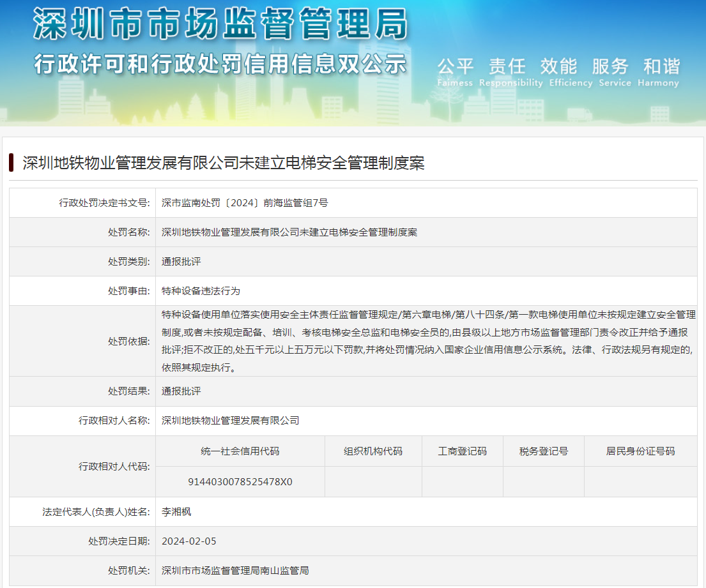Image resolution: width=706 pixels, height=588 pixels.
Task: Click the decision date 2024-02-05
Action: pos(189,541)
